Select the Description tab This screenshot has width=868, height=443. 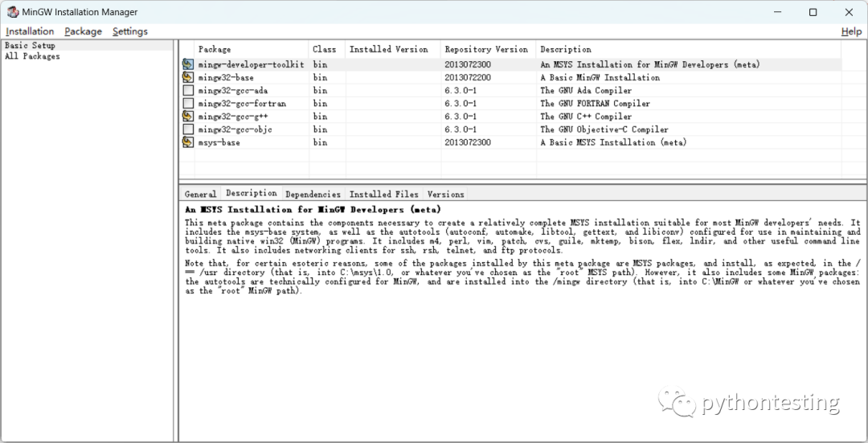coord(252,193)
